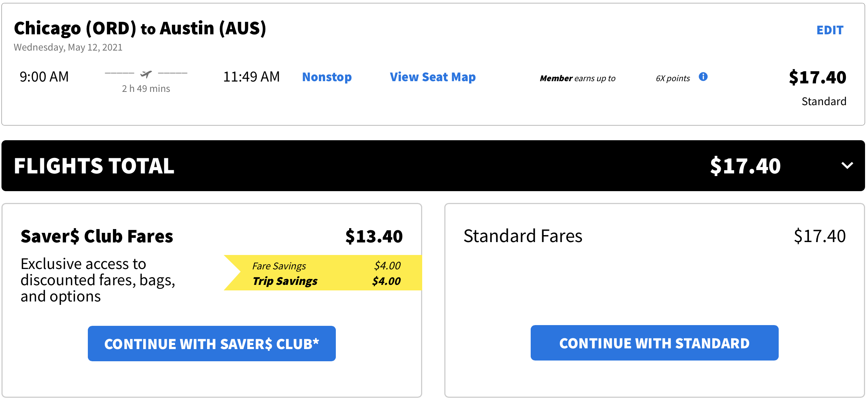Click the Nonstop flight details link

(327, 77)
